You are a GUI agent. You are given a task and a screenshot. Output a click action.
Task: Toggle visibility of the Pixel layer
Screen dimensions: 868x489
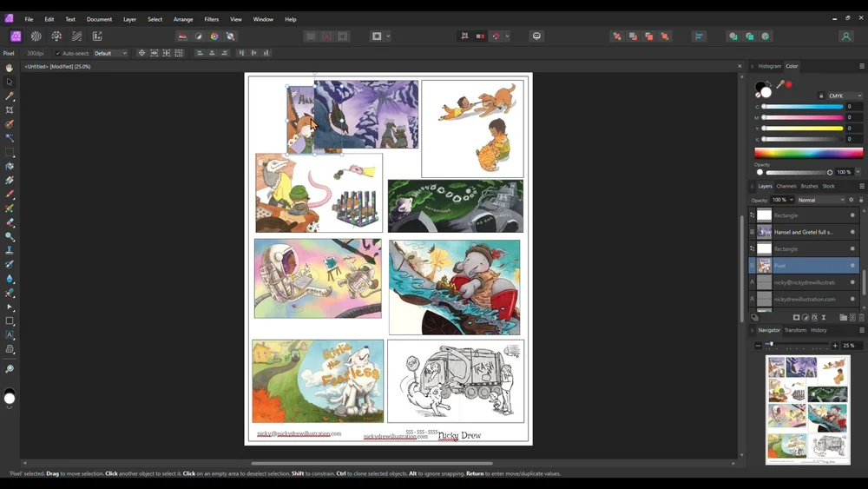coord(852,266)
